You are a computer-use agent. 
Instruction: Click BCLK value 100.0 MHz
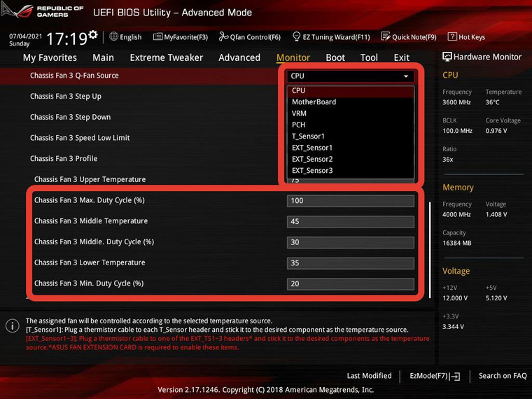[x=457, y=131]
